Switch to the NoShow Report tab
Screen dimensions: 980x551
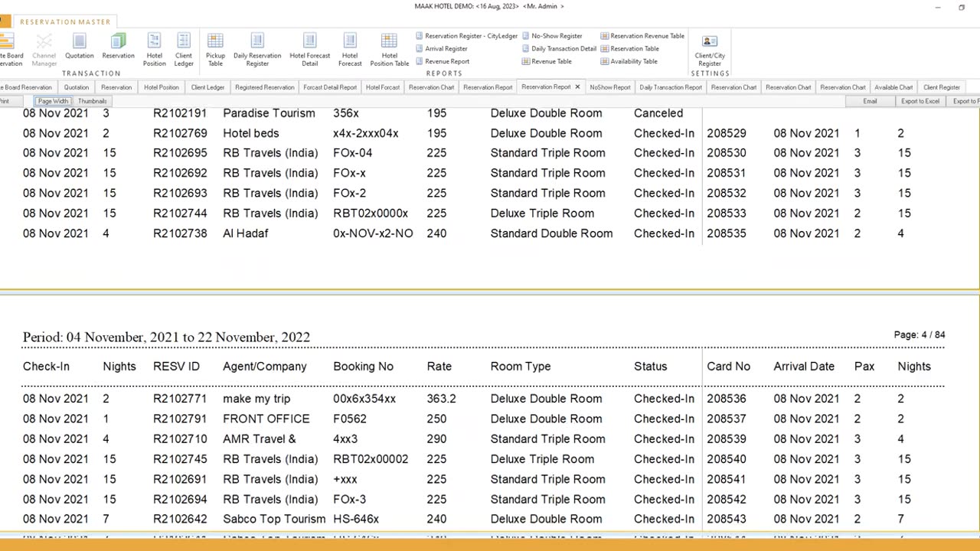coord(610,87)
